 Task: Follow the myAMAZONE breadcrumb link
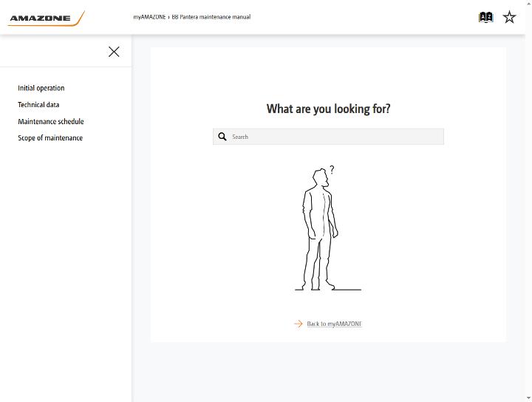tap(149, 17)
